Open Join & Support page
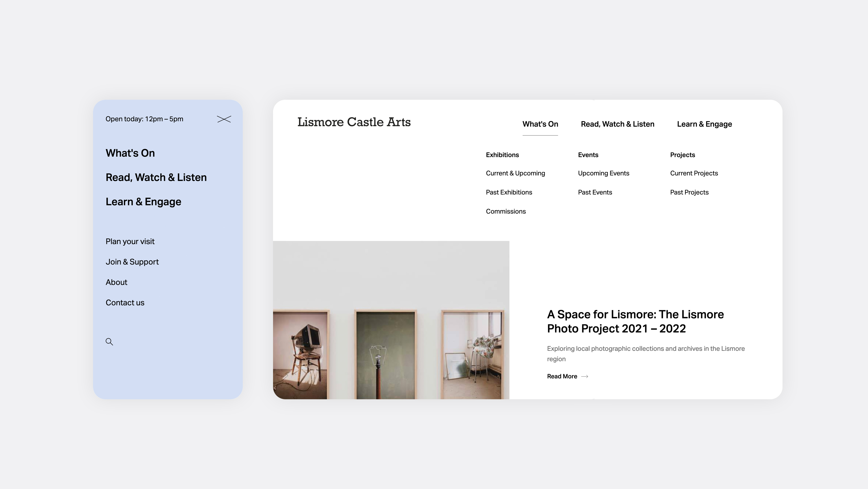This screenshot has height=489, width=868. click(132, 262)
